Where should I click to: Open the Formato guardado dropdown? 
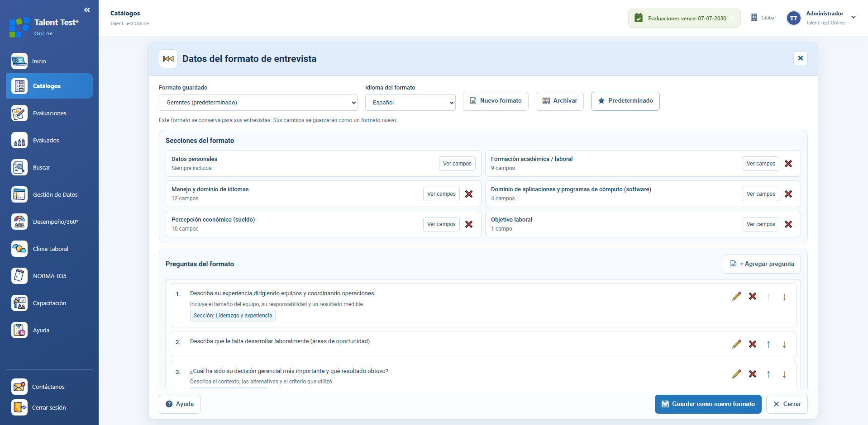click(258, 103)
